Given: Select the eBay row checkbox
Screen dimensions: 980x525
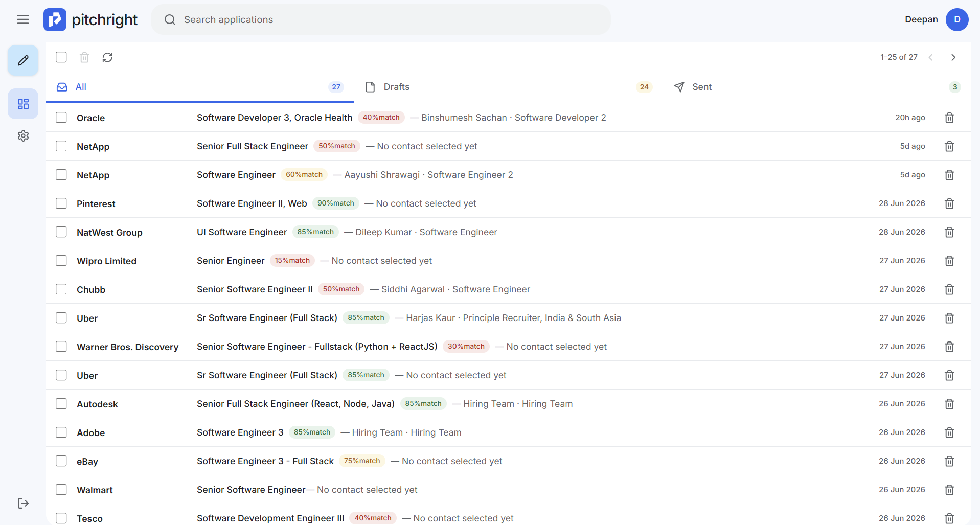Looking at the screenshot, I should click(61, 461).
